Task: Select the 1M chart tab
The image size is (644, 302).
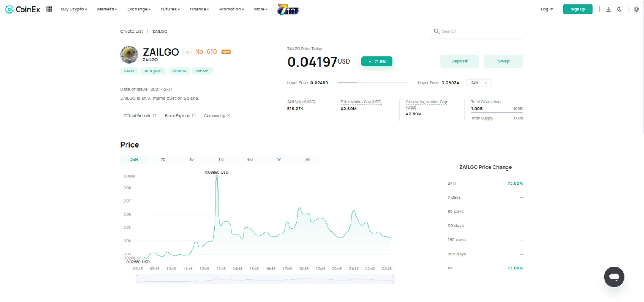Action: [x=192, y=160]
